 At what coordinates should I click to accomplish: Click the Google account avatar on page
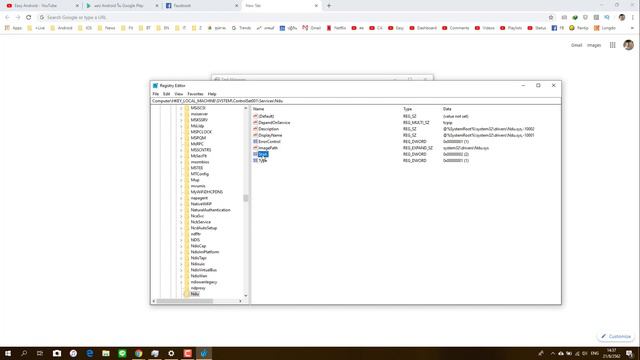pos(629,45)
